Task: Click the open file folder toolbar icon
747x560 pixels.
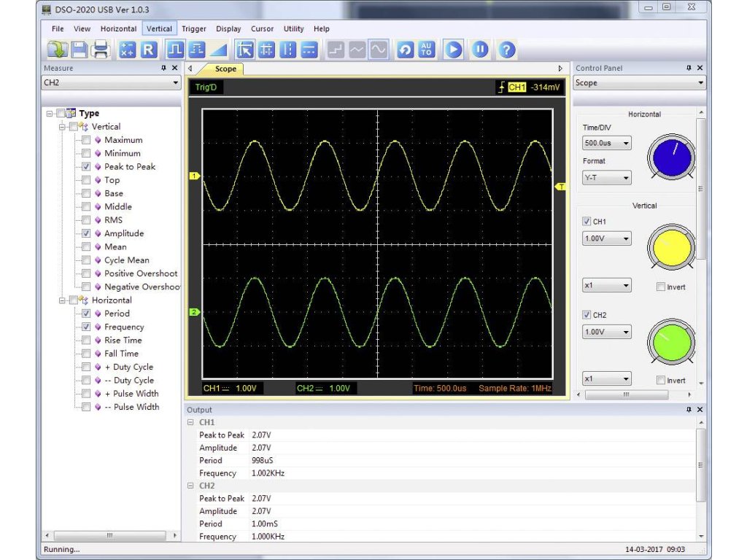Action: 57,50
